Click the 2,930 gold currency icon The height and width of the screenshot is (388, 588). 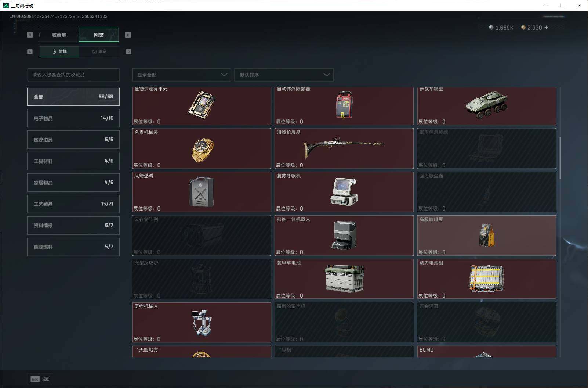click(523, 28)
